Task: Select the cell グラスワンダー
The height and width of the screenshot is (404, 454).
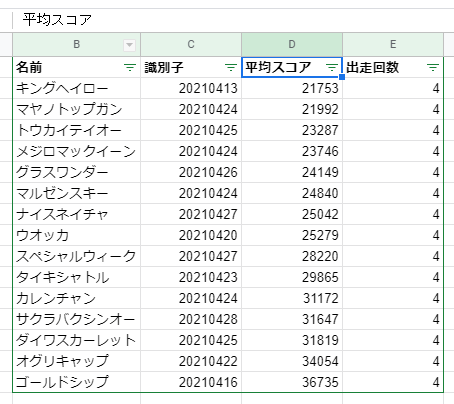Action: tap(77, 172)
